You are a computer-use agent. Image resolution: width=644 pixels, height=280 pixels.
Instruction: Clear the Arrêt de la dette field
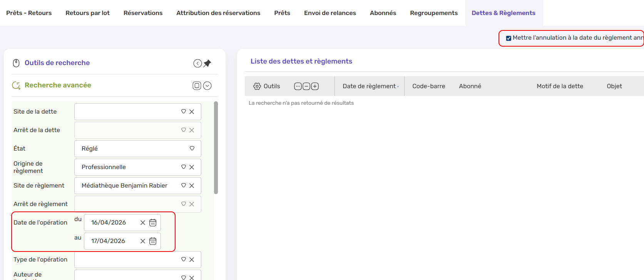click(x=192, y=130)
